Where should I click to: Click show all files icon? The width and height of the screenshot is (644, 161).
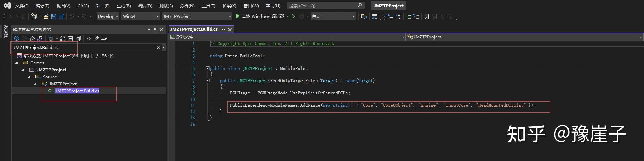point(78,38)
